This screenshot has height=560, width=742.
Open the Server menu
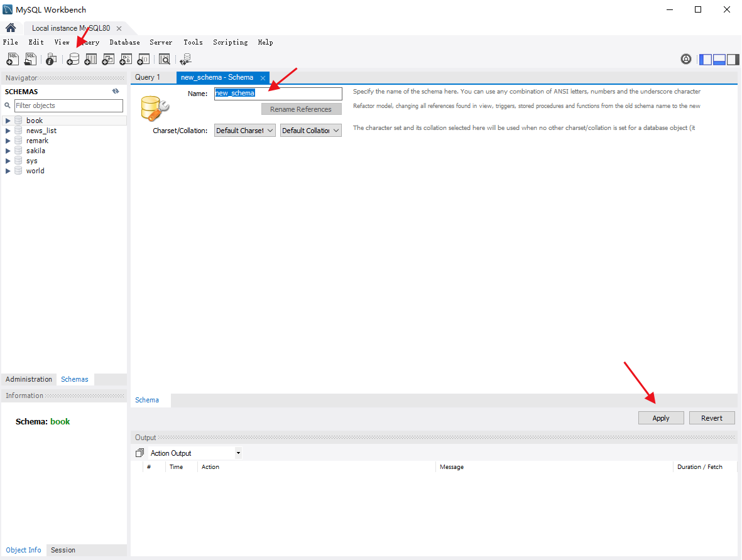[x=161, y=42]
